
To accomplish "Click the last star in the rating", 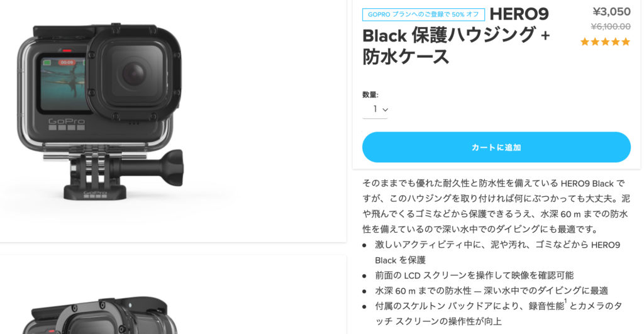I will 626,42.
